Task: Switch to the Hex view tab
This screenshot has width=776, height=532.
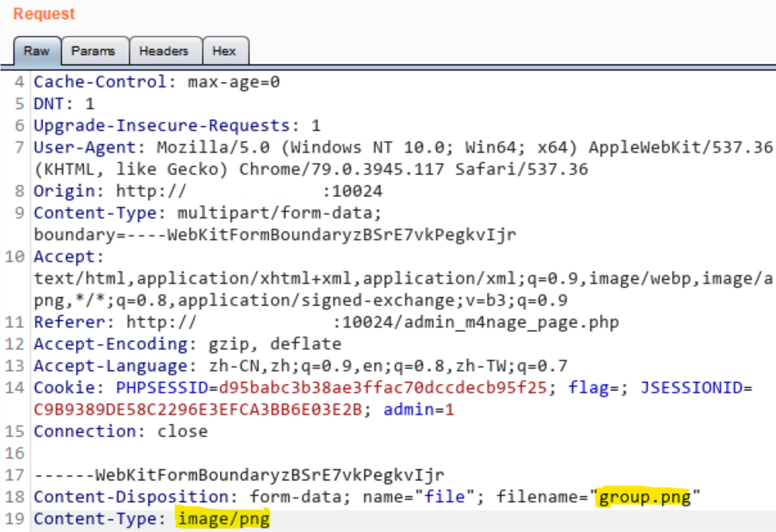Action: tap(224, 51)
